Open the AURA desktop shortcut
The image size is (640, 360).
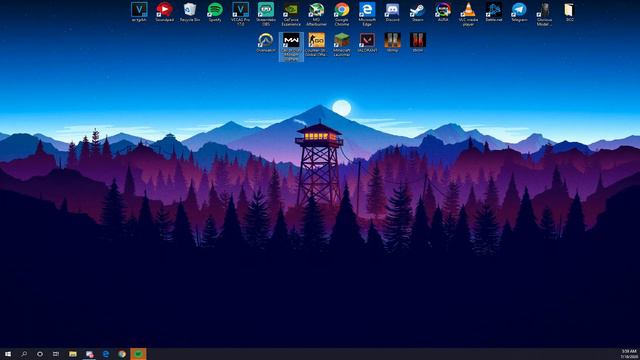point(443,12)
